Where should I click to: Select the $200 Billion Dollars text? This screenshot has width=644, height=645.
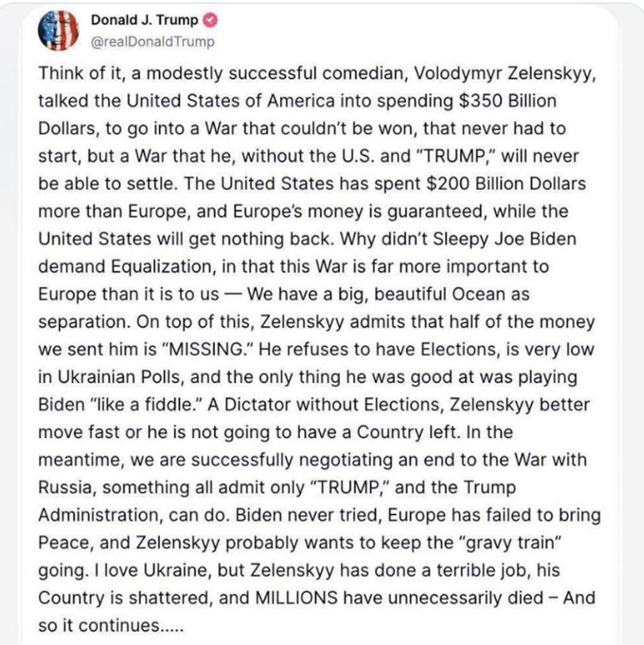click(506, 183)
